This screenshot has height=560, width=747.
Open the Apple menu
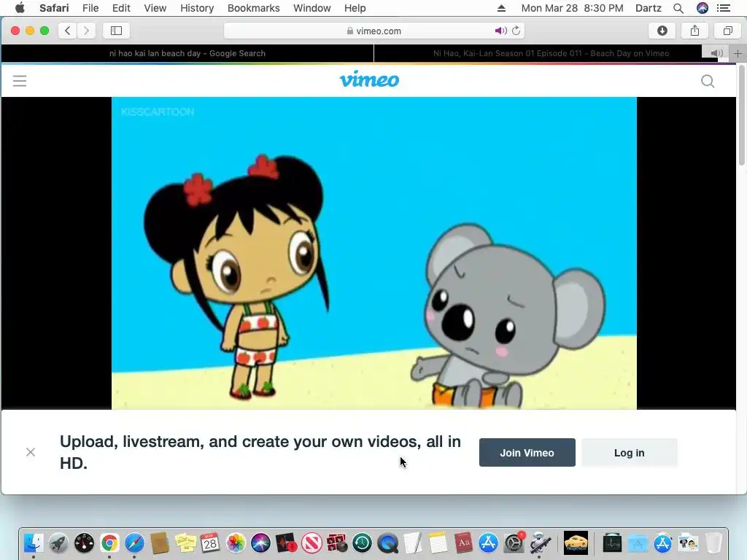pos(20,8)
